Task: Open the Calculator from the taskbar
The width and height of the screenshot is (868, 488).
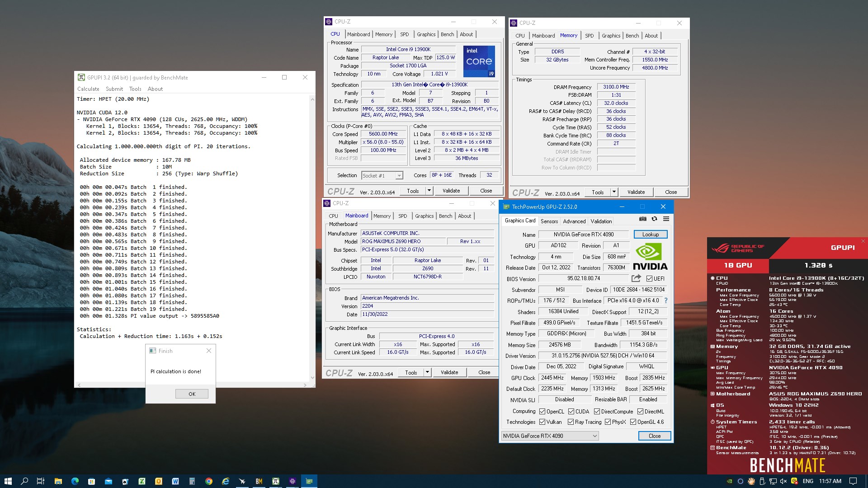Action: tap(192, 481)
